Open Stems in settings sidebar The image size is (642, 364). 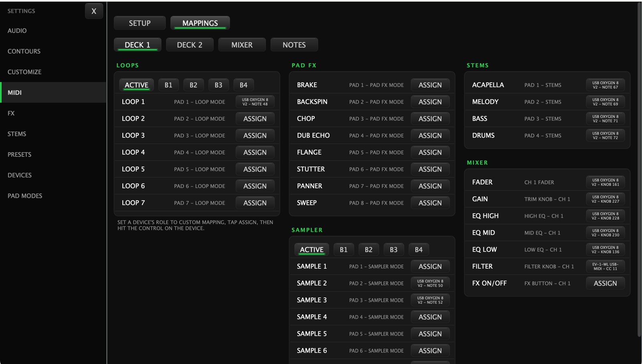pos(17,134)
